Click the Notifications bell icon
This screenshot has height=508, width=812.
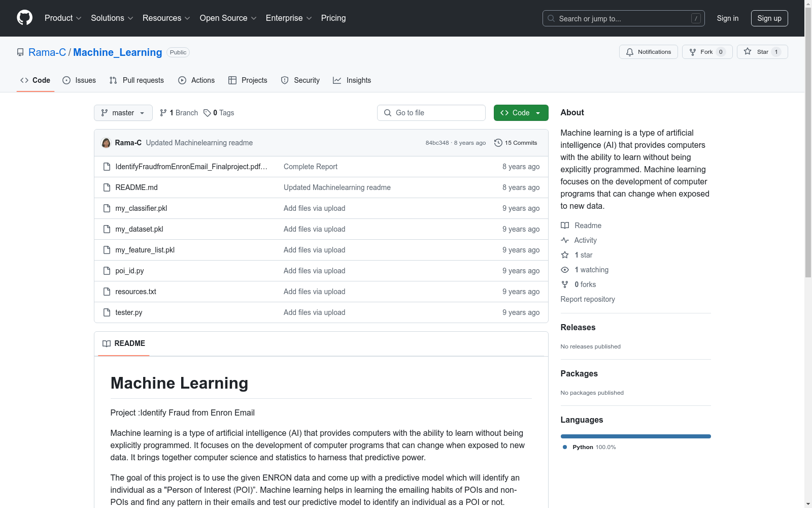pyautogui.click(x=630, y=52)
